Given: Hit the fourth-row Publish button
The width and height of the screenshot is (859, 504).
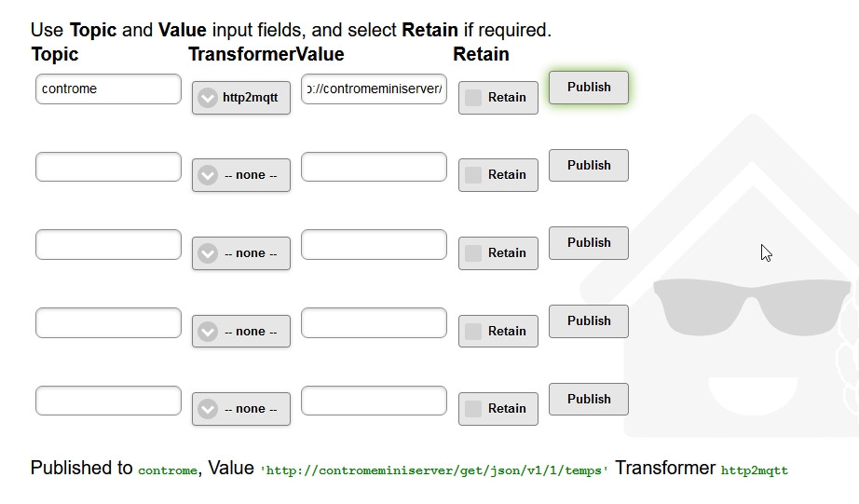Looking at the screenshot, I should pos(589,320).
